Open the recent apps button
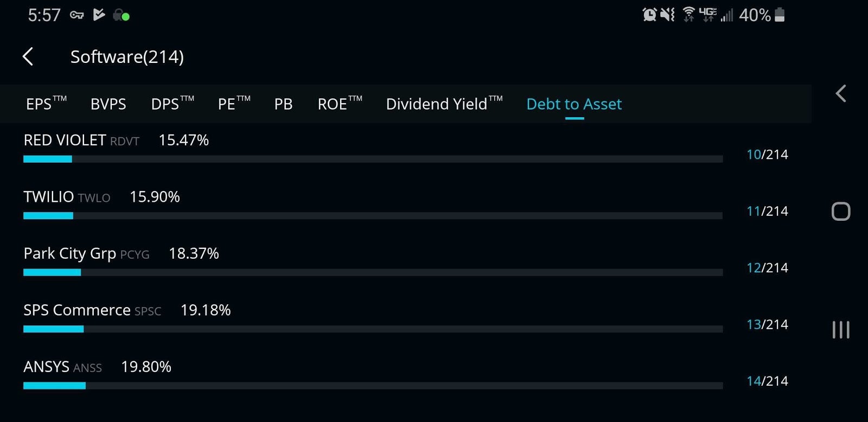Viewport: 868px width, 422px height. tap(841, 329)
